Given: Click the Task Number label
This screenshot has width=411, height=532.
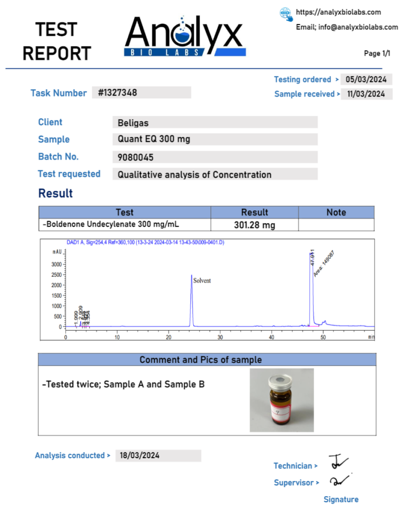Looking at the screenshot, I should point(59,93).
